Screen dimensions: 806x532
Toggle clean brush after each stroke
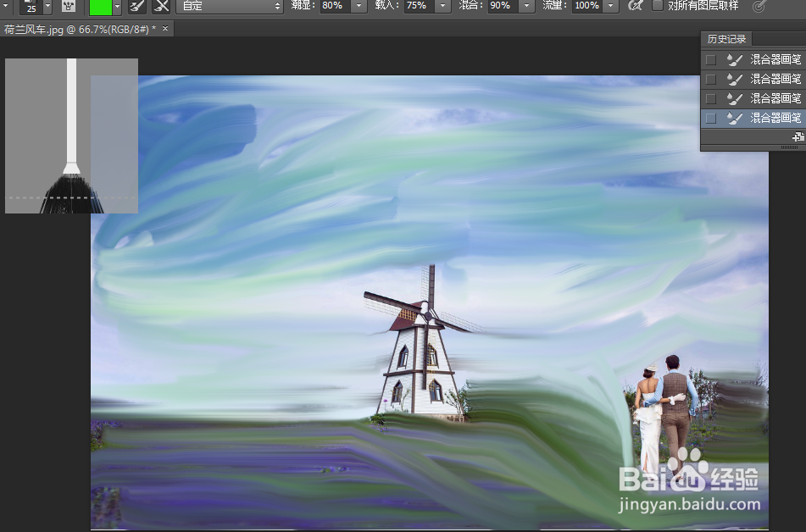coord(161,6)
